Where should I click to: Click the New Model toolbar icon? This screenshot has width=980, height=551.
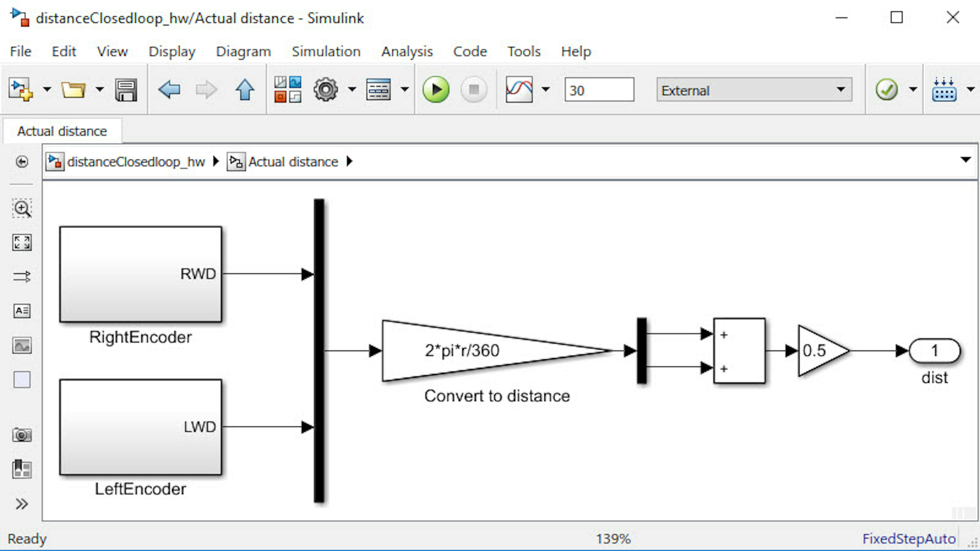(21, 90)
